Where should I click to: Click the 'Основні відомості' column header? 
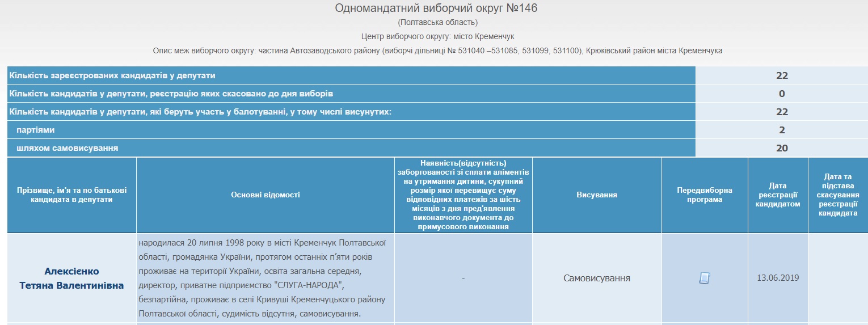[266, 195]
